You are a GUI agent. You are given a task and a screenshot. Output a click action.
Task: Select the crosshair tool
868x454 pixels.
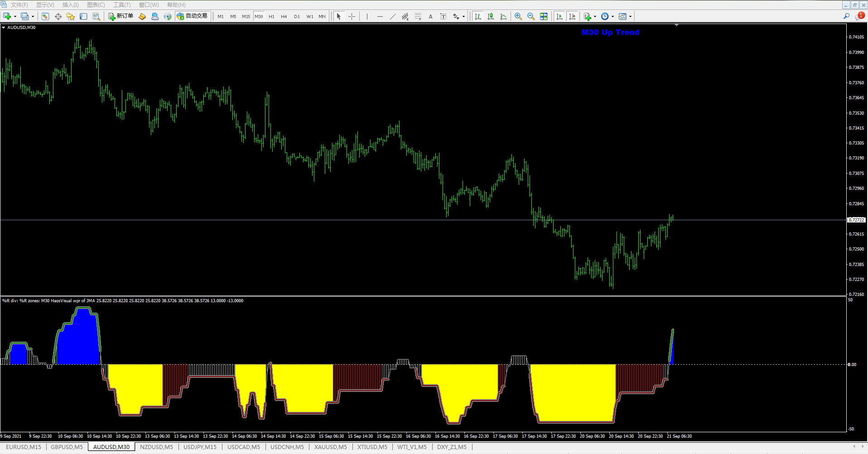352,16
